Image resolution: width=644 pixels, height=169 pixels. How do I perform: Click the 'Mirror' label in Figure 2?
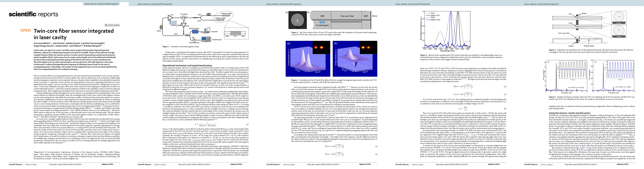pos(375,16)
